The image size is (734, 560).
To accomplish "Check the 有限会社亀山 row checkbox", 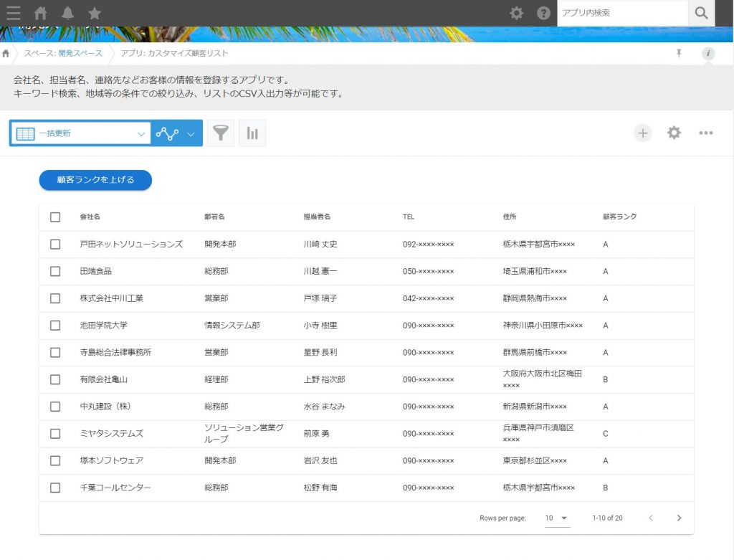I will tap(55, 379).
